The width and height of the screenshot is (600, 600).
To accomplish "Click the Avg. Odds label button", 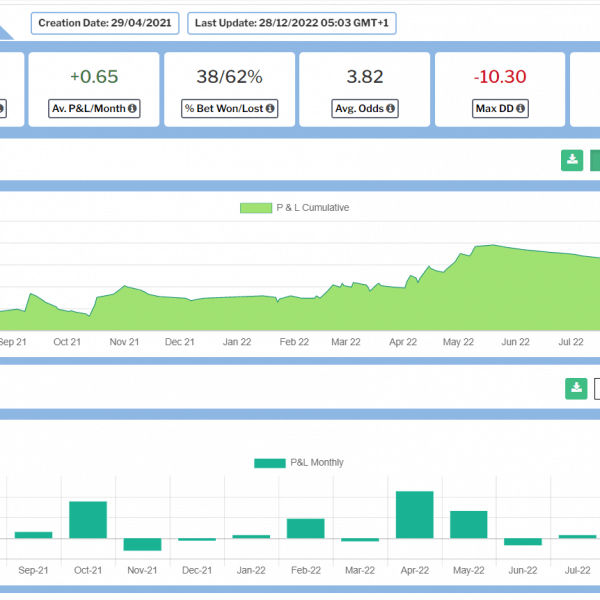I will pyautogui.click(x=365, y=109).
